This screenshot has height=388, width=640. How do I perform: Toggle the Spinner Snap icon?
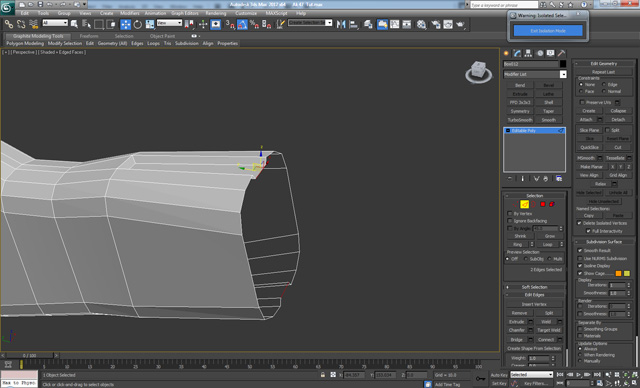[x=267, y=24]
